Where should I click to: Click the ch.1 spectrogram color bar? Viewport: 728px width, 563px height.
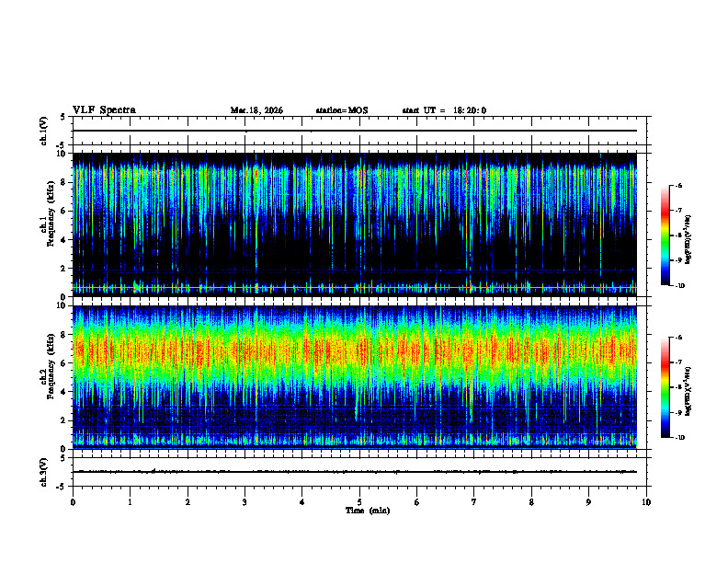(665, 236)
